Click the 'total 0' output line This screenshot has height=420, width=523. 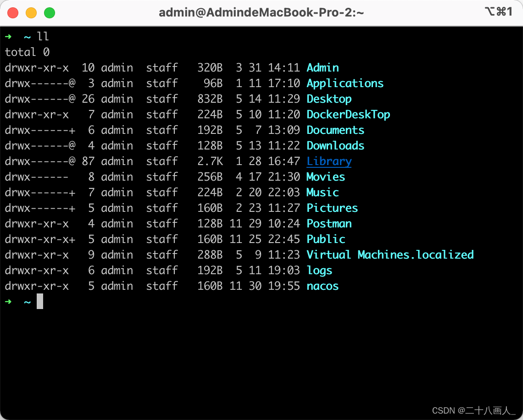pos(28,52)
